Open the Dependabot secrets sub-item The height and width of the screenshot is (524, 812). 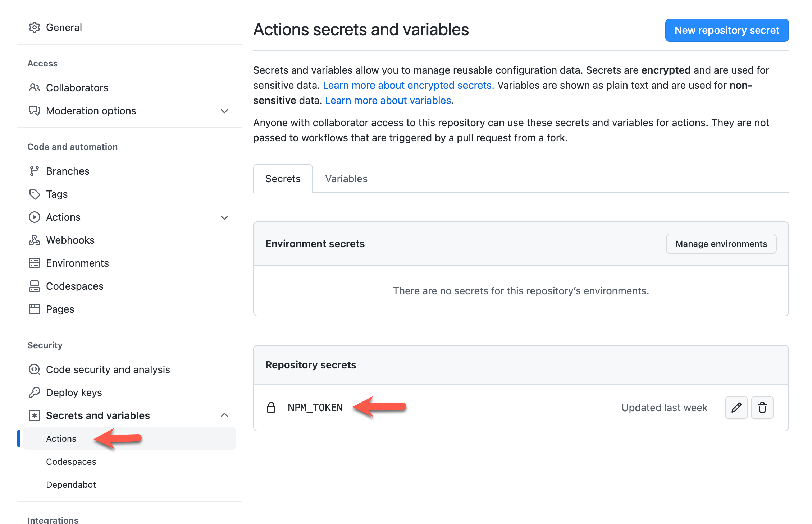tap(71, 484)
